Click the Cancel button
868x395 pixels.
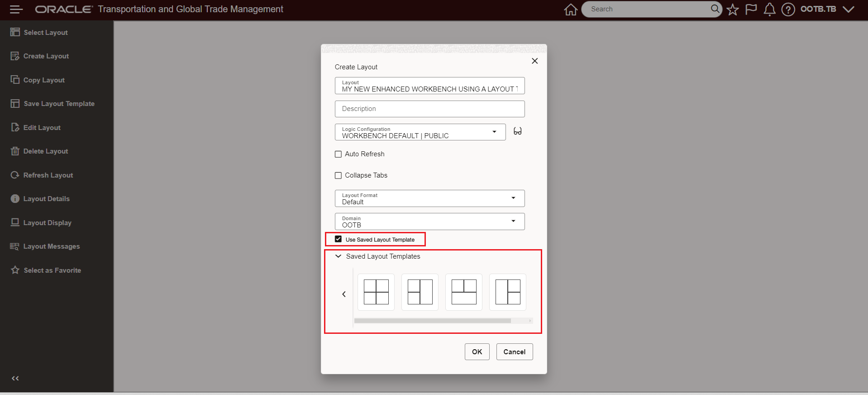point(515,352)
